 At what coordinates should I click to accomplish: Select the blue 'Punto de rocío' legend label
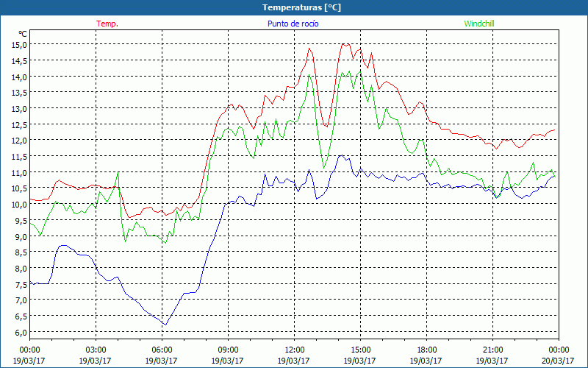pyautogui.click(x=293, y=24)
